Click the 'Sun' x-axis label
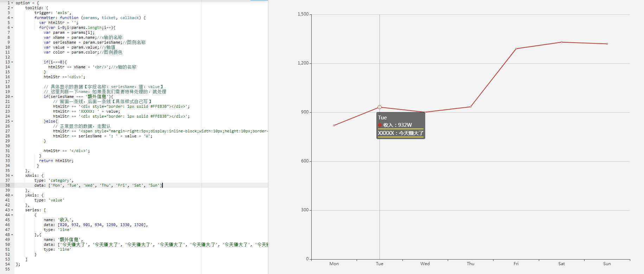 click(607, 264)
